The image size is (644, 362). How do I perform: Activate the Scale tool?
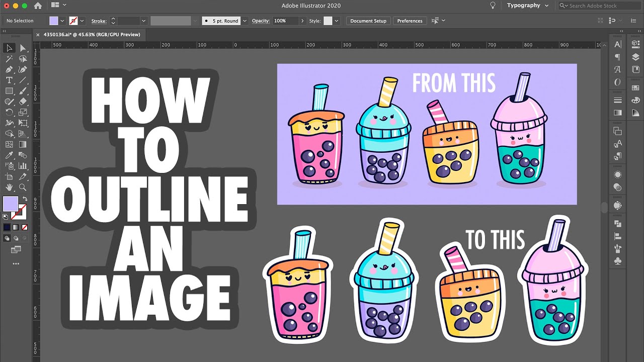(23, 112)
